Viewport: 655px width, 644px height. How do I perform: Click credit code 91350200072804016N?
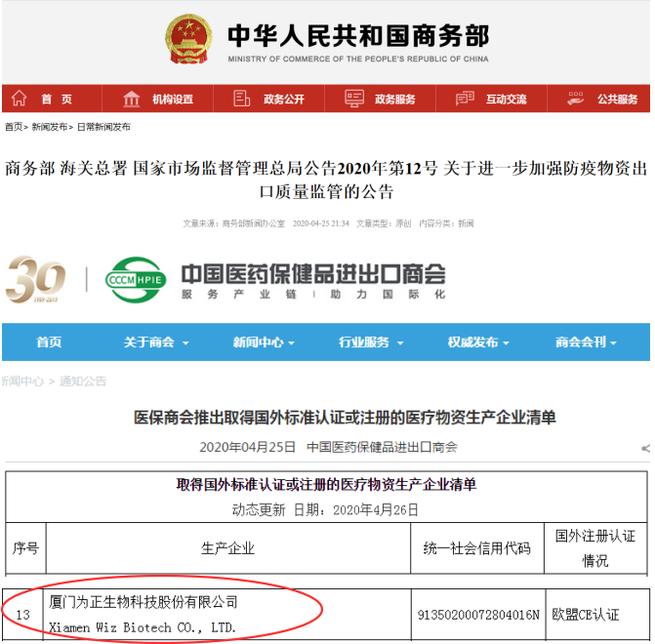coord(478,615)
